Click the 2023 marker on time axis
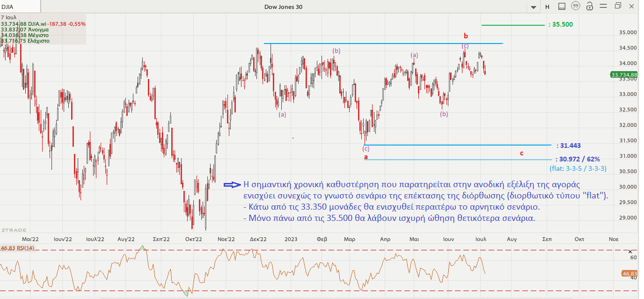 (x=291, y=238)
